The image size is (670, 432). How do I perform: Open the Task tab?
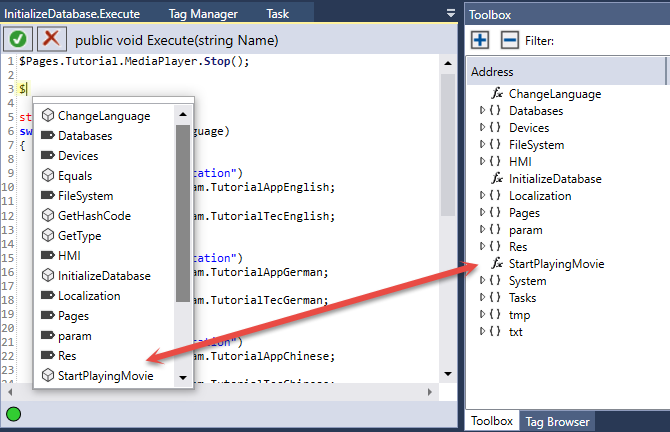tap(277, 14)
